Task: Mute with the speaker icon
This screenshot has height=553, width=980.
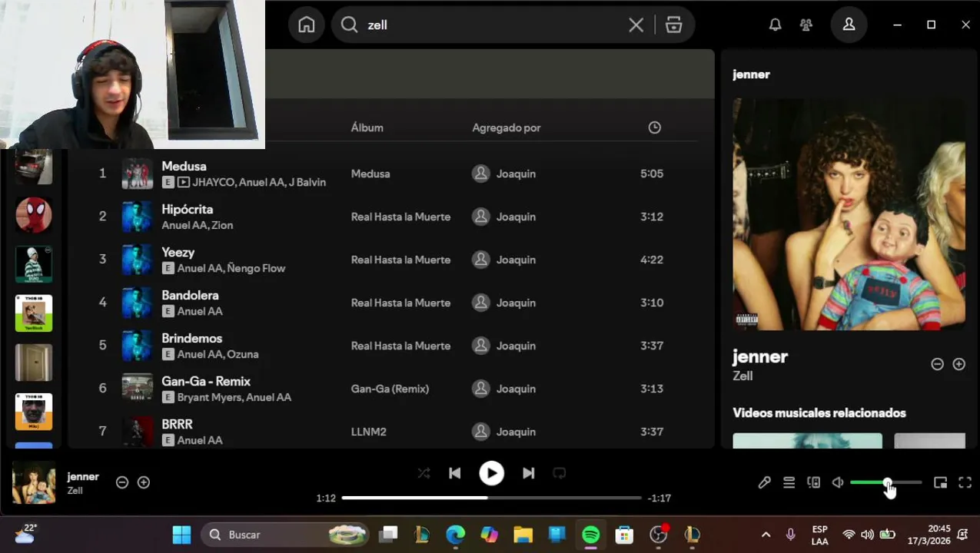Action: tap(838, 482)
